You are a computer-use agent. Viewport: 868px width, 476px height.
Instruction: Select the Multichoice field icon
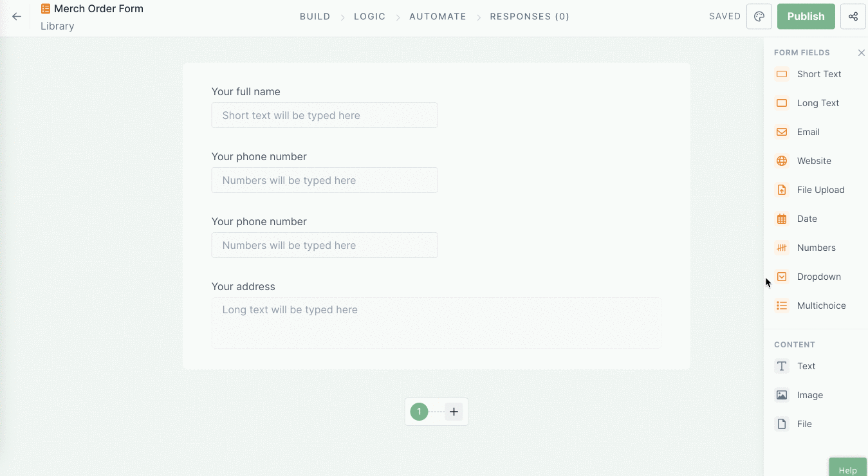click(x=781, y=306)
